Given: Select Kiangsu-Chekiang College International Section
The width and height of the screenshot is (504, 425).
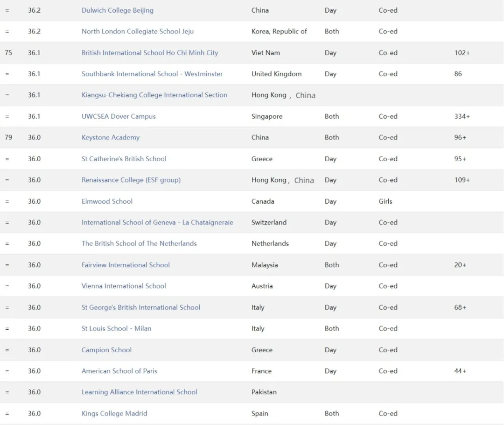Looking at the screenshot, I should click(x=154, y=95).
